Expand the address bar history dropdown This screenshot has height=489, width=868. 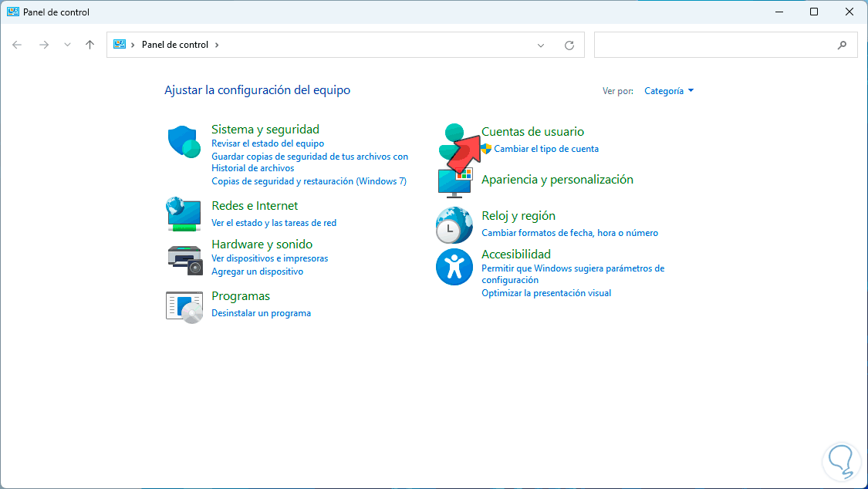click(541, 46)
